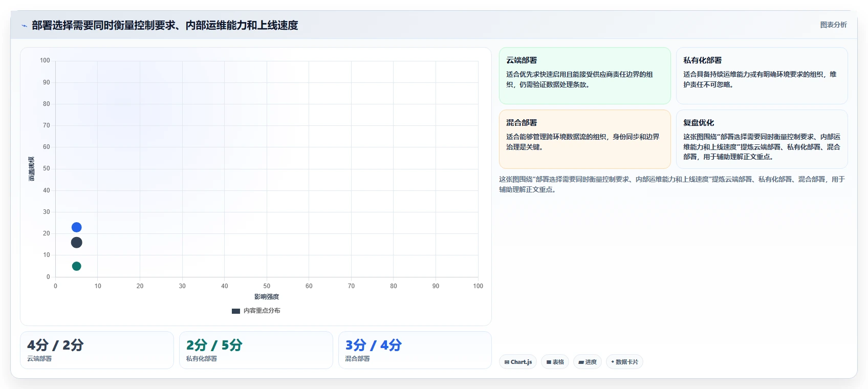
Task: Click the 3分 / 4分 score value
Action: pyautogui.click(x=374, y=345)
